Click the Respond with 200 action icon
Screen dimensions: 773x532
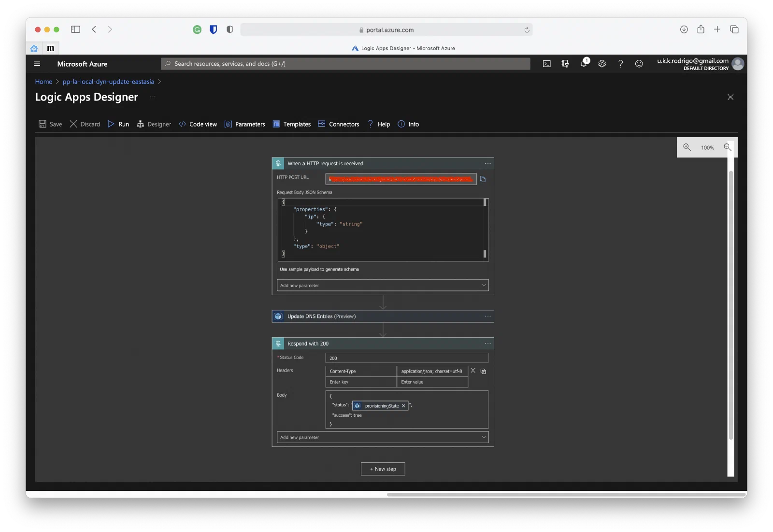click(x=278, y=344)
